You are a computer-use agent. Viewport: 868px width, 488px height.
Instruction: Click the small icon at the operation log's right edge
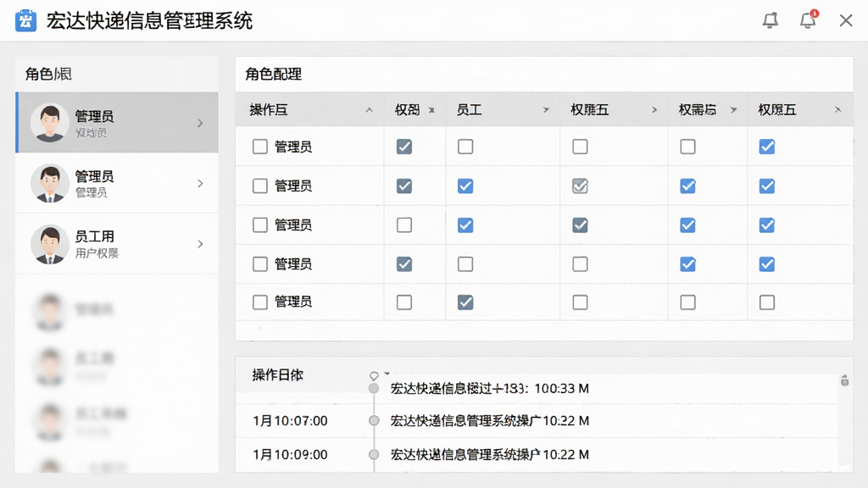pos(844,380)
